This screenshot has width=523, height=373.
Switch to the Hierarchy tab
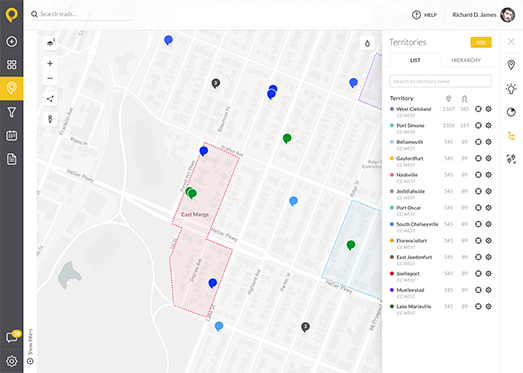tap(466, 60)
